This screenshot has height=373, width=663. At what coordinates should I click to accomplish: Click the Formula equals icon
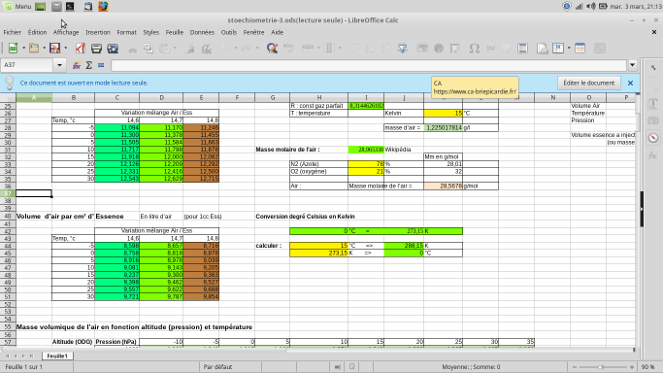click(101, 65)
